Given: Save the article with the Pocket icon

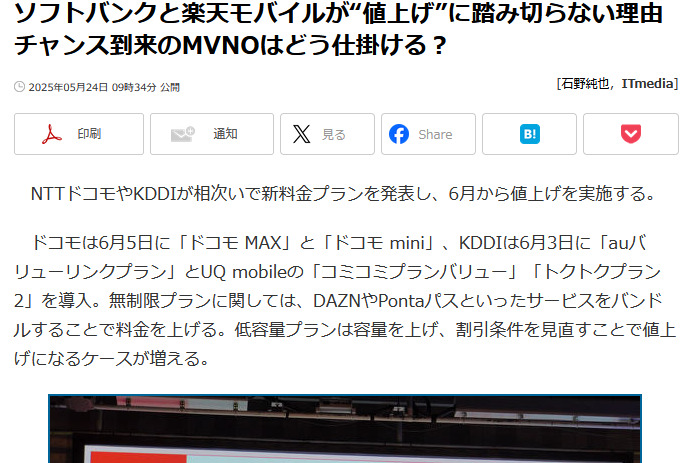Looking at the screenshot, I should pos(631,134).
